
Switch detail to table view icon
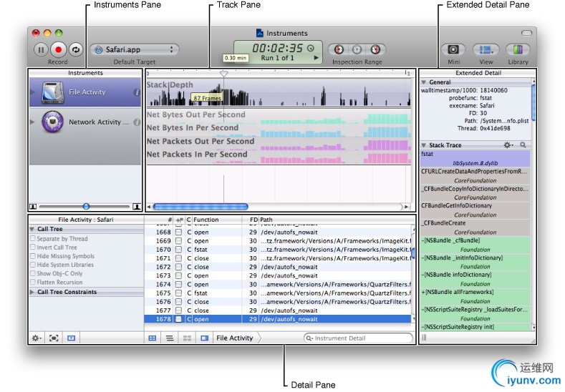point(153,338)
